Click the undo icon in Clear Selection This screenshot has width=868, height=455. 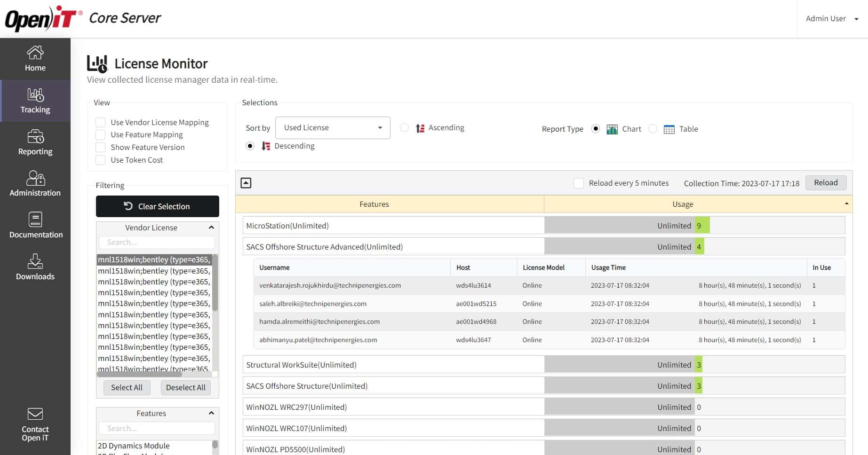tap(128, 206)
